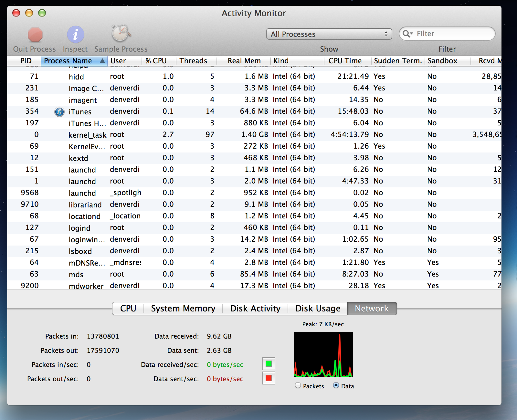Open the Disk Activity tab
This screenshot has height=420, width=517.
[x=255, y=309]
